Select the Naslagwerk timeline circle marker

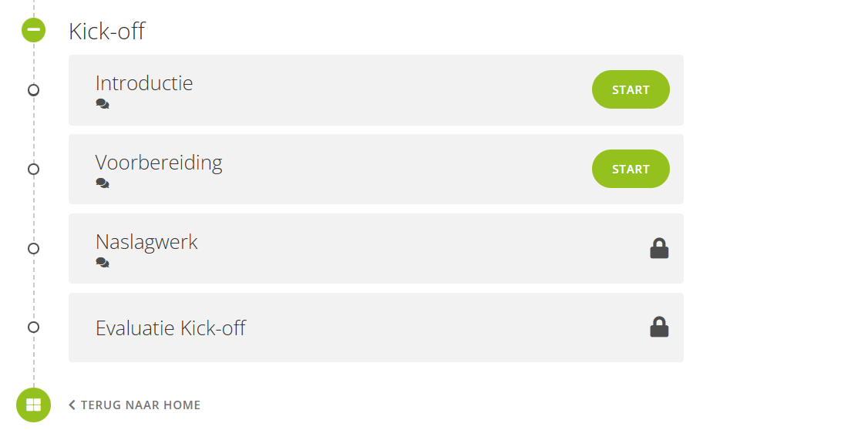click(33, 248)
